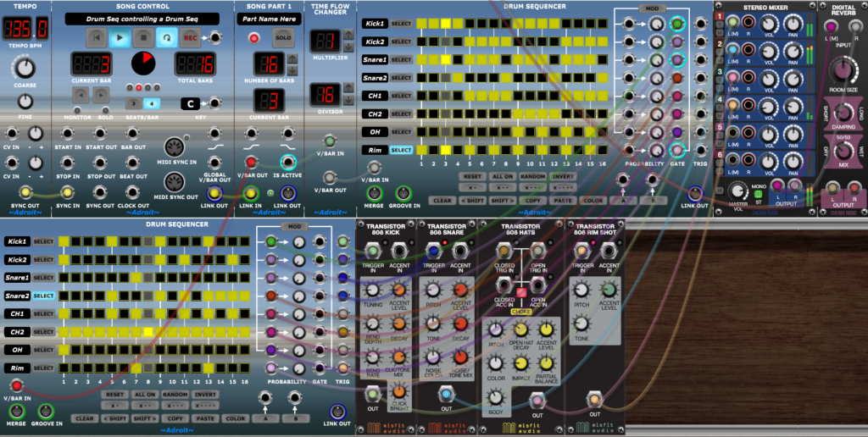Click the Stereo Mixer output L jack
This screenshot has height=437, width=868.
tap(778, 185)
